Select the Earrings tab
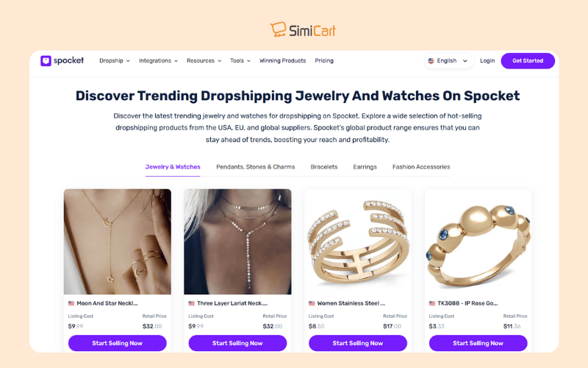This screenshot has width=588, height=368. coord(365,167)
